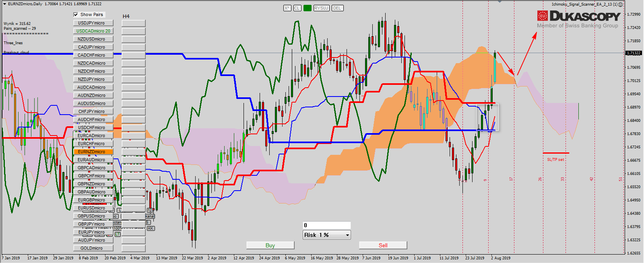This screenshot has height=263, width=644.
Task: Click the red EU Dukascopy logo
Action: pos(542,16)
